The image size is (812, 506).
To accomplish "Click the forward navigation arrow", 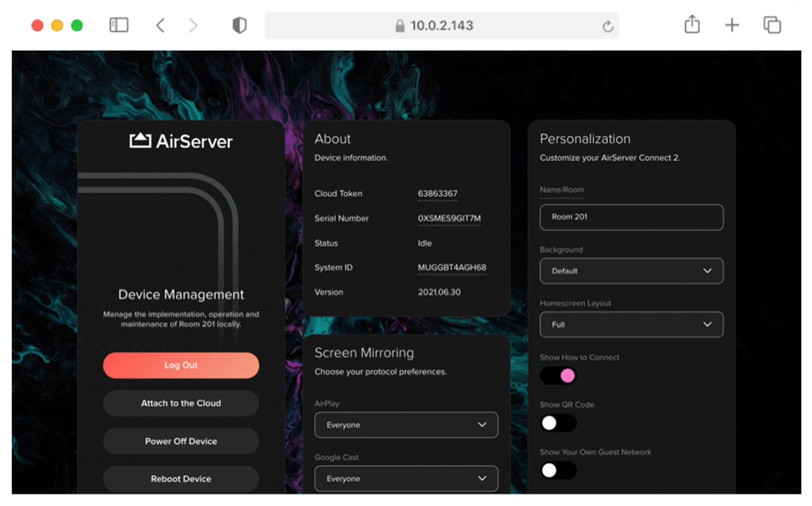I will pyautogui.click(x=193, y=25).
